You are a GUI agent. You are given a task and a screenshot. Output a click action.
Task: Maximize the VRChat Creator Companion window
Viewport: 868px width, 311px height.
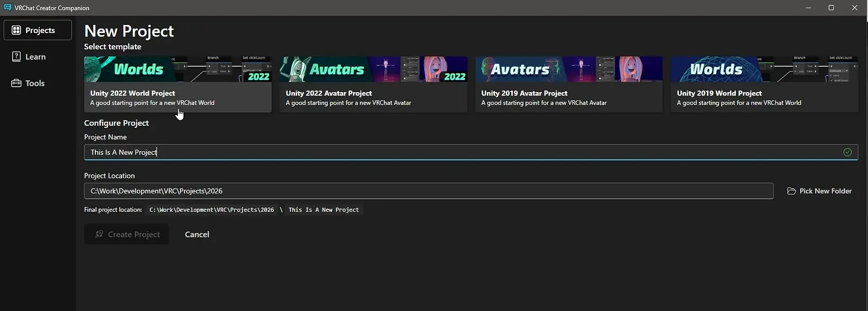(831, 8)
